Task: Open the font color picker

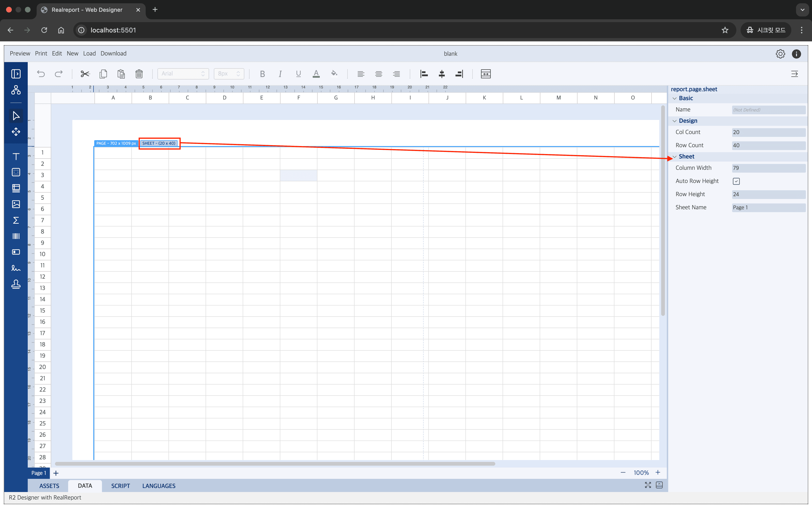Action: [x=316, y=74]
